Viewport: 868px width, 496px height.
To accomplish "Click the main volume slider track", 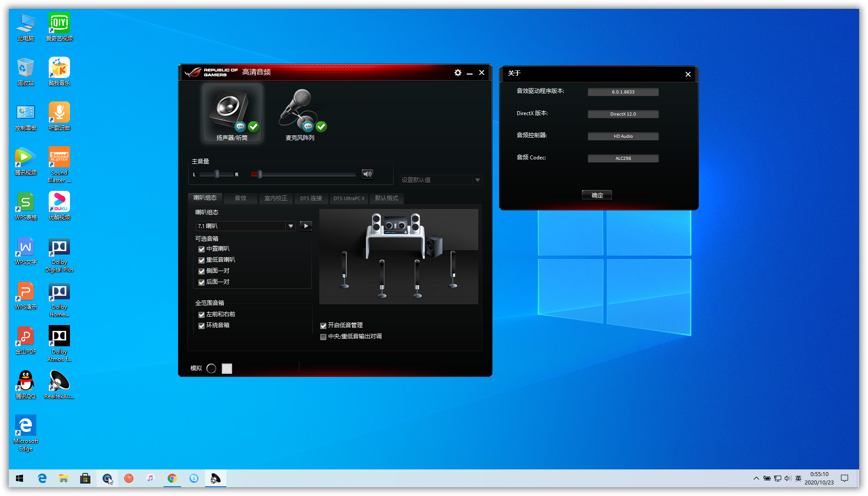I will point(303,174).
